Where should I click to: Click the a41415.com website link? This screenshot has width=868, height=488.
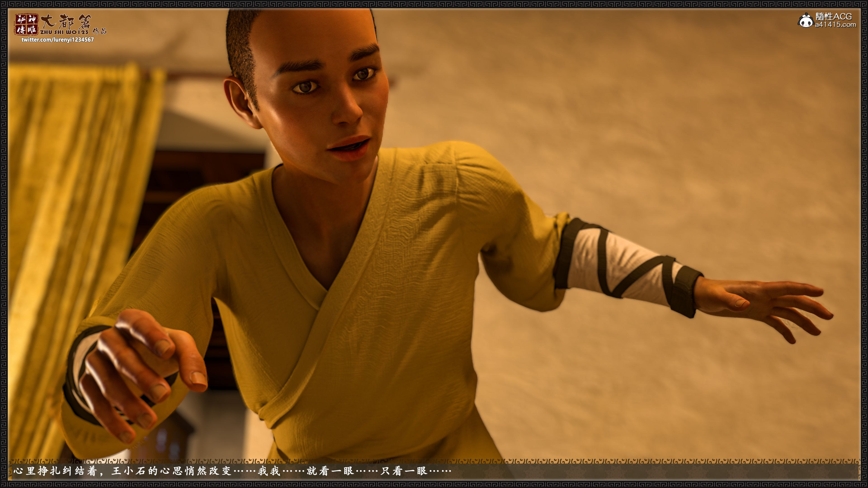point(835,25)
